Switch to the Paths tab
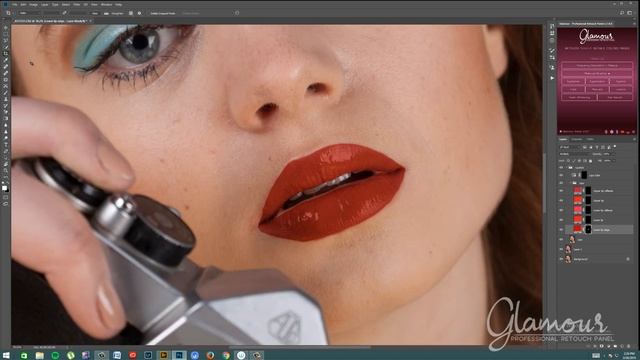This screenshot has height=360, width=640. pyautogui.click(x=590, y=139)
